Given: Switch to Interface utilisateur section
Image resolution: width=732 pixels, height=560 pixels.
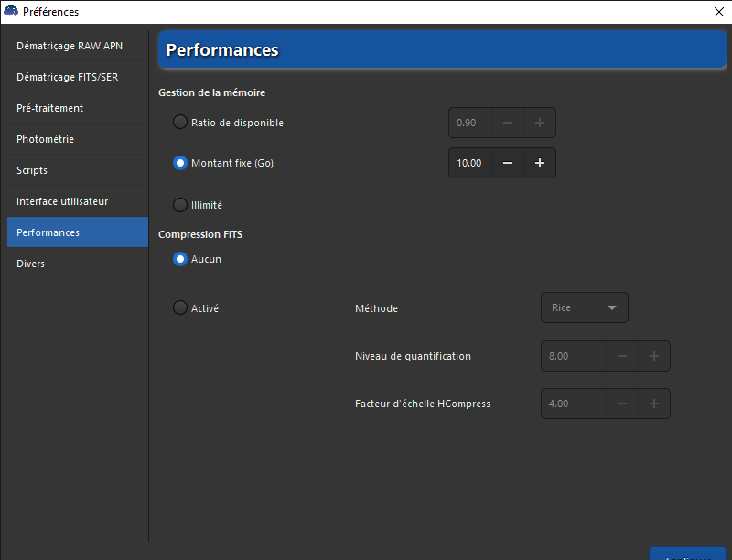Looking at the screenshot, I should [x=78, y=201].
